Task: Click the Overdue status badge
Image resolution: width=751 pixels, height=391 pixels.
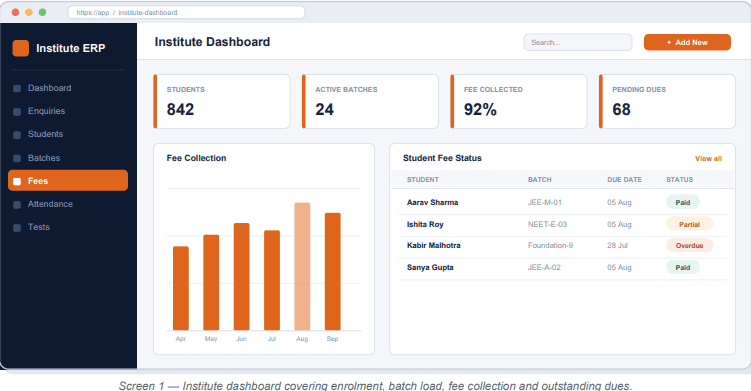Action: point(689,245)
